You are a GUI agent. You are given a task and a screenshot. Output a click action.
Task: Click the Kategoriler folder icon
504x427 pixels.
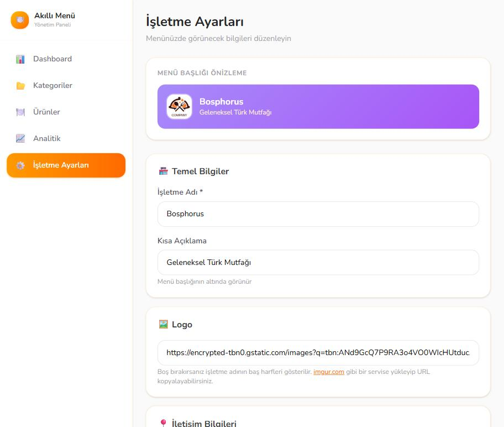click(x=20, y=86)
